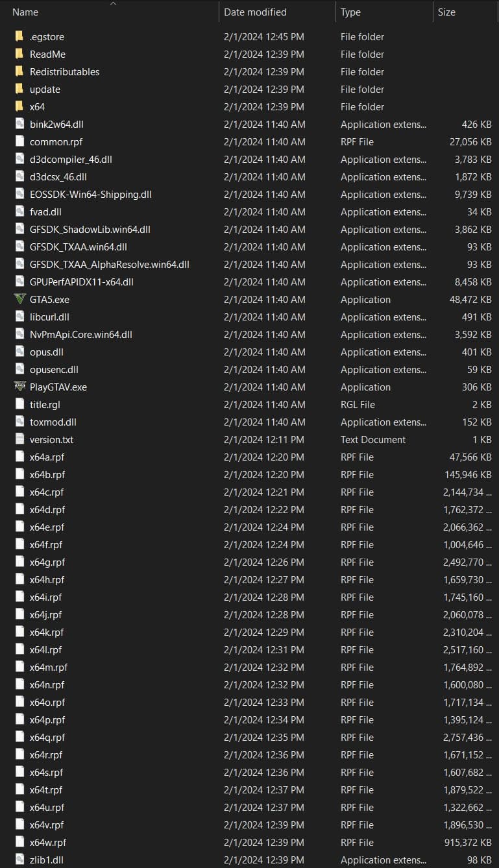The image size is (499, 868).
Task: Select the x64e.rpf file name
Action: (x=47, y=527)
